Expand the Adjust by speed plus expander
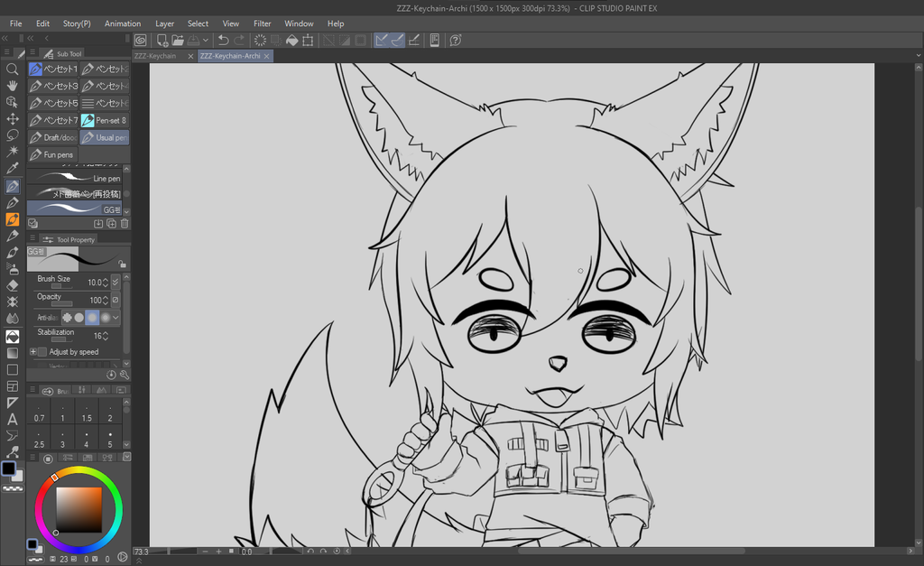 (x=33, y=352)
